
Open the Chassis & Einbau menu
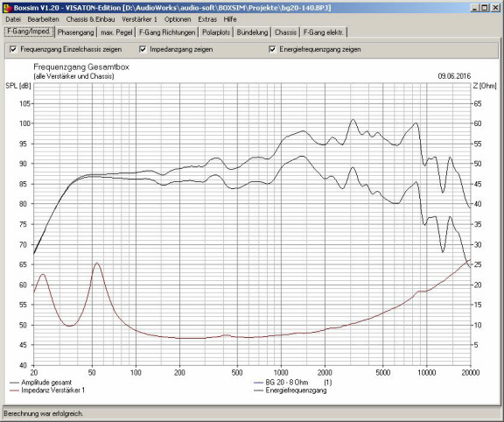[x=90, y=19]
